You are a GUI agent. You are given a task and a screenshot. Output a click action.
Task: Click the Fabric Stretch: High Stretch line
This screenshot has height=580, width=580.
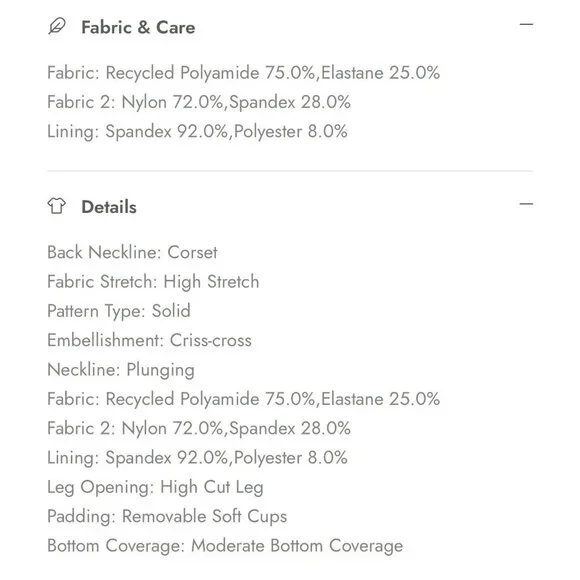point(153,282)
